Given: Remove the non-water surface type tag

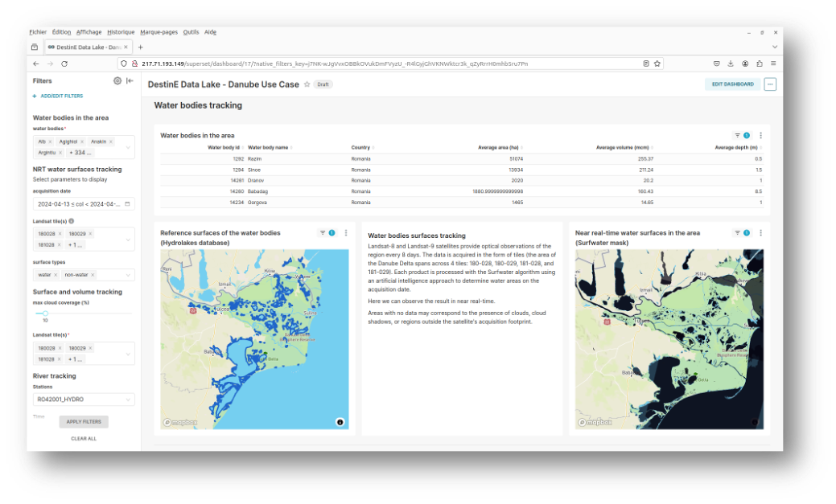Looking at the screenshot, I should (93, 275).
